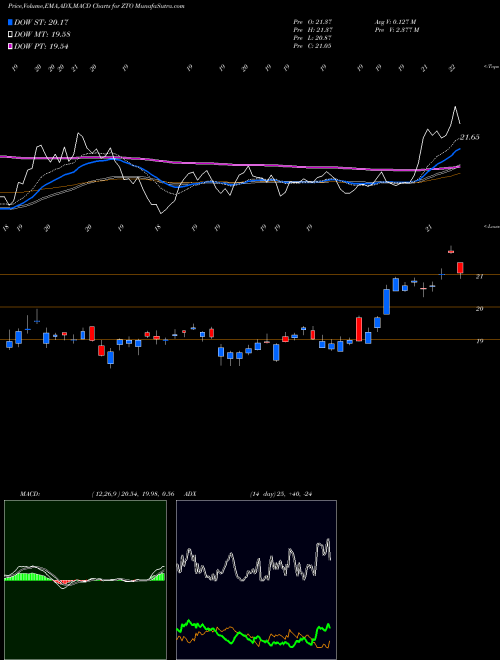Open the green MACD histogram chart
The height and width of the screenshot is (660, 500).
point(85,580)
